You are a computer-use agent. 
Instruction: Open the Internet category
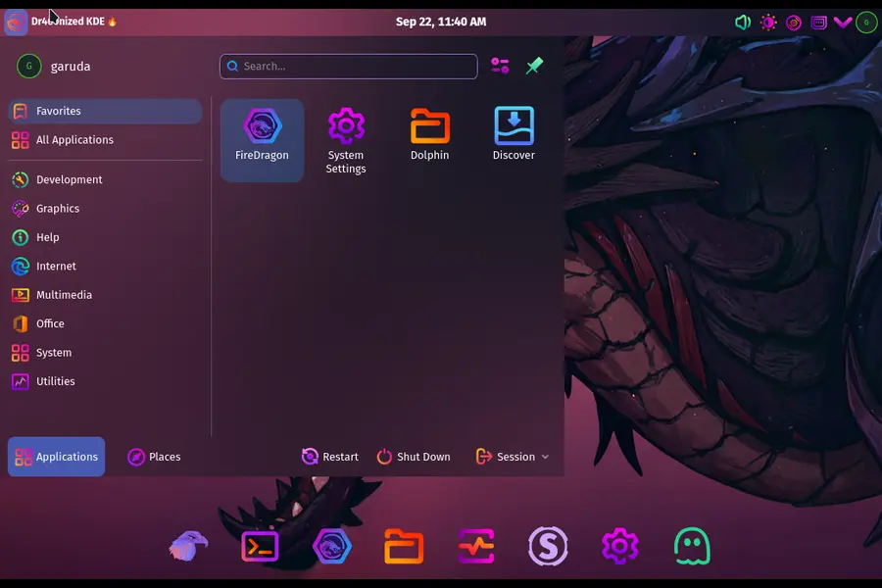[x=105, y=266]
